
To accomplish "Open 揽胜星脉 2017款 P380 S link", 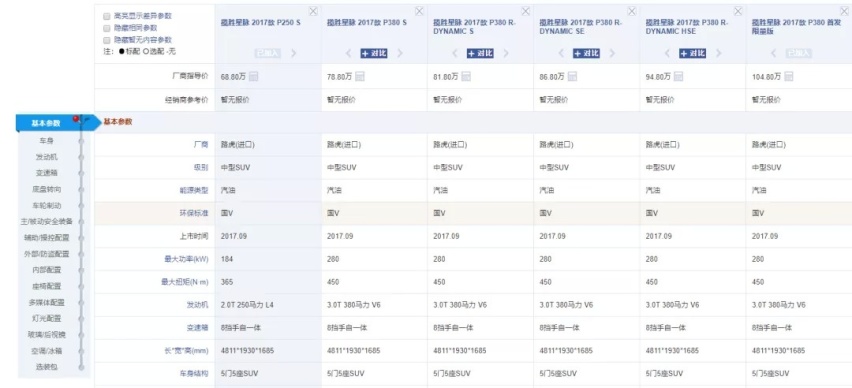I will click(367, 23).
